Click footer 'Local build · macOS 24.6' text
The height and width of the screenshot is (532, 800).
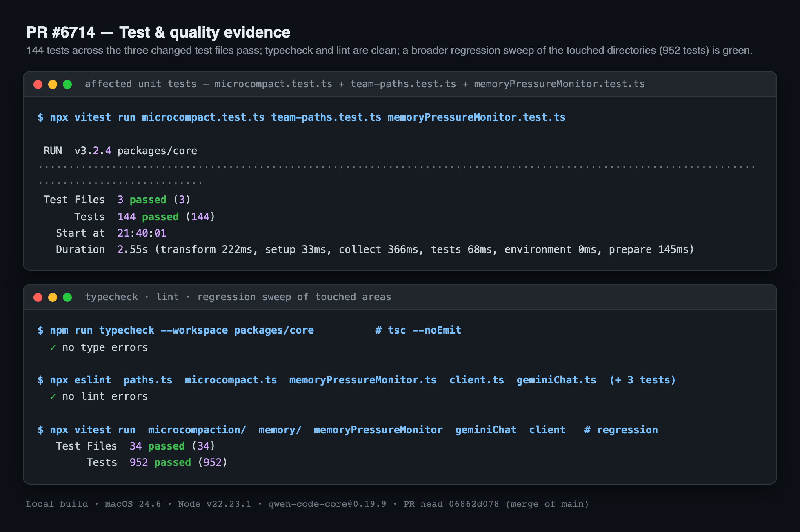(93, 504)
